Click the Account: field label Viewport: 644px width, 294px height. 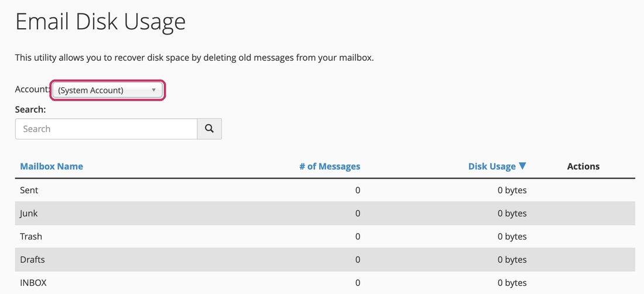(32, 89)
